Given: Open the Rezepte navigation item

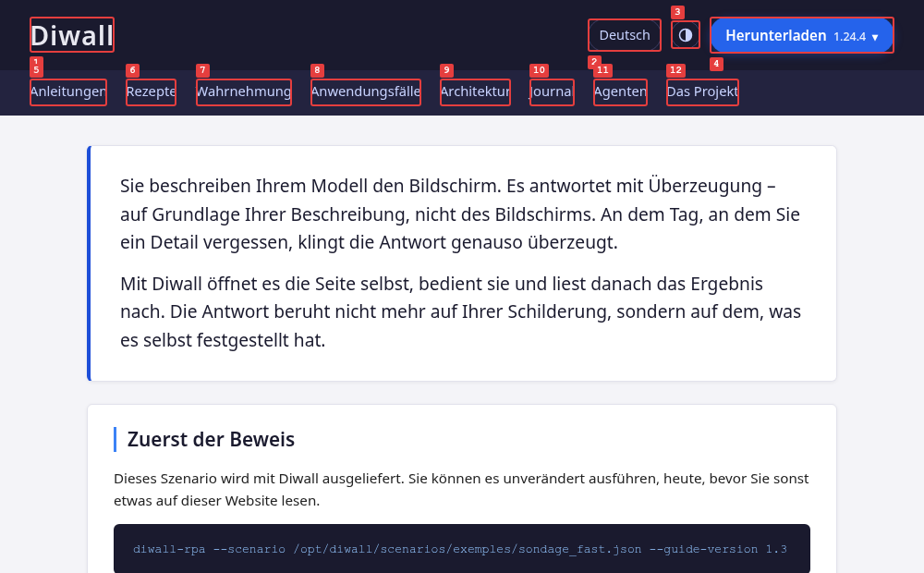Looking at the screenshot, I should (151, 92).
